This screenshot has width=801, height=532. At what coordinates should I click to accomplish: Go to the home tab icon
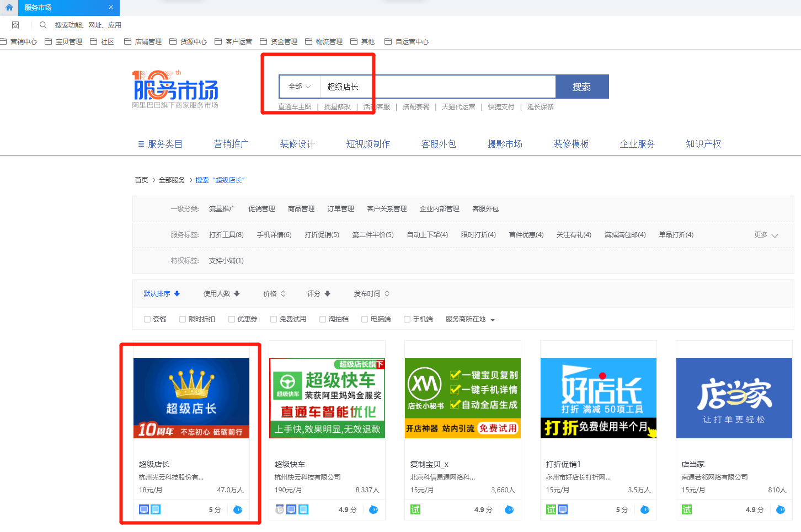(9, 8)
